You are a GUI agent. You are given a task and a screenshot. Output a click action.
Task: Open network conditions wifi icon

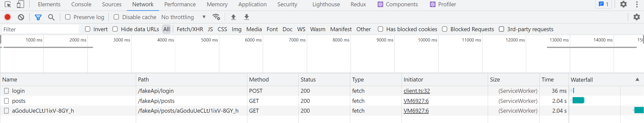[216, 17]
